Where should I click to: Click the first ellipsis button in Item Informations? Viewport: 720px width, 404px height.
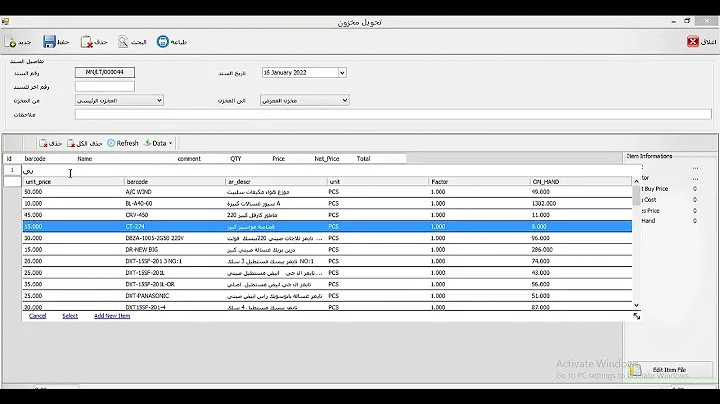click(x=695, y=168)
